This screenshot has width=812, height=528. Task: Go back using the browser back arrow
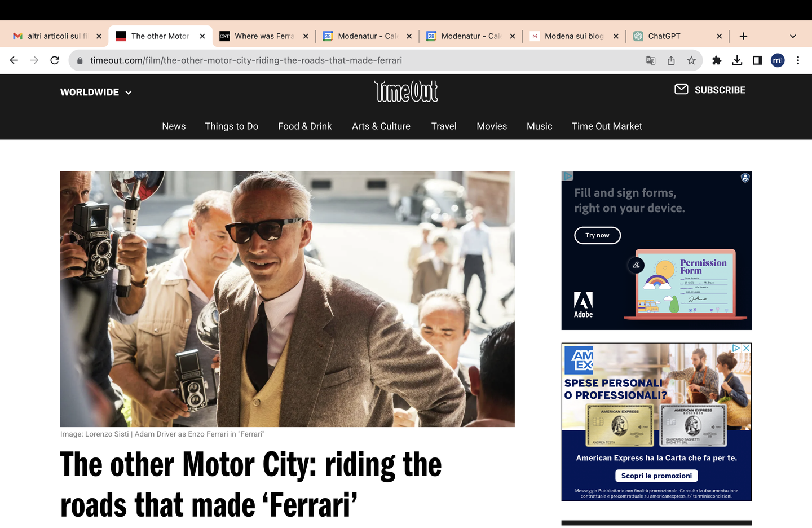(x=14, y=60)
